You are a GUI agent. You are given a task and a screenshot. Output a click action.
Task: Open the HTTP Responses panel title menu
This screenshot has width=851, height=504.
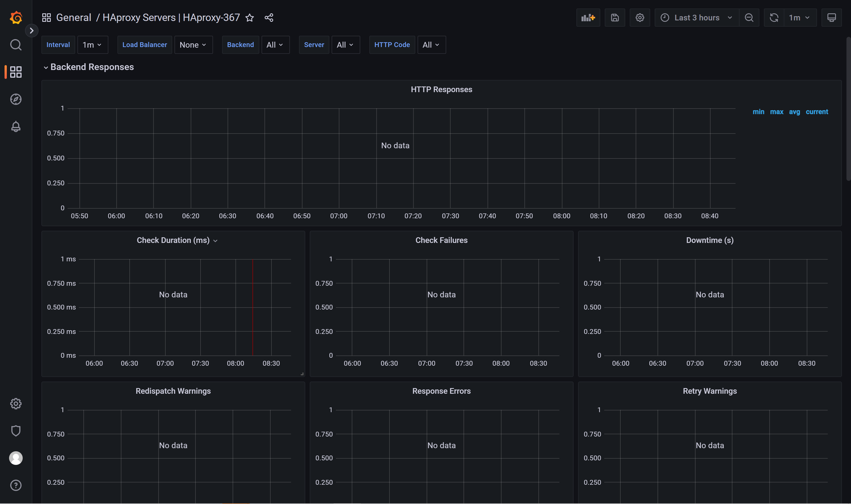coord(441,89)
